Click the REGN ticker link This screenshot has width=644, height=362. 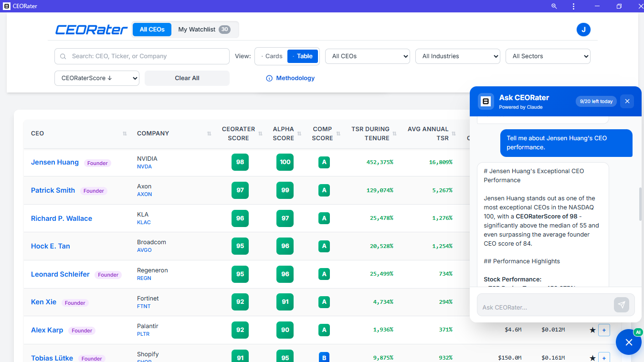click(144, 279)
